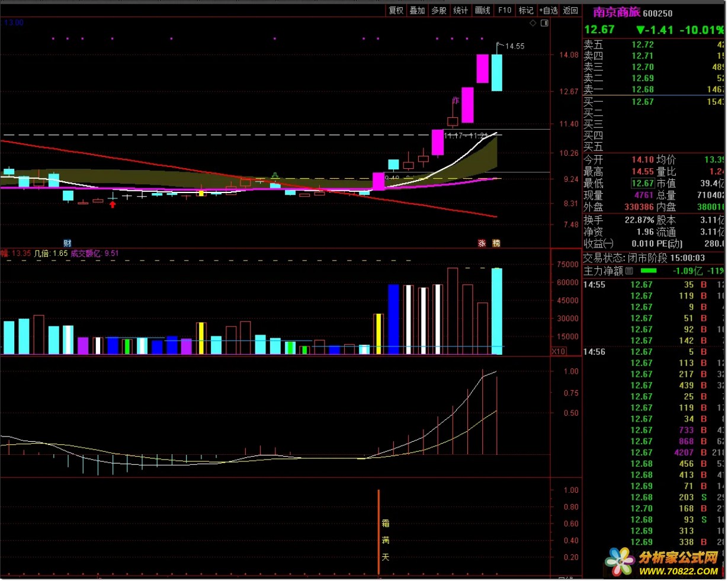
Task: Click the 卖三 ask row at 12.70
Action: (x=654, y=67)
